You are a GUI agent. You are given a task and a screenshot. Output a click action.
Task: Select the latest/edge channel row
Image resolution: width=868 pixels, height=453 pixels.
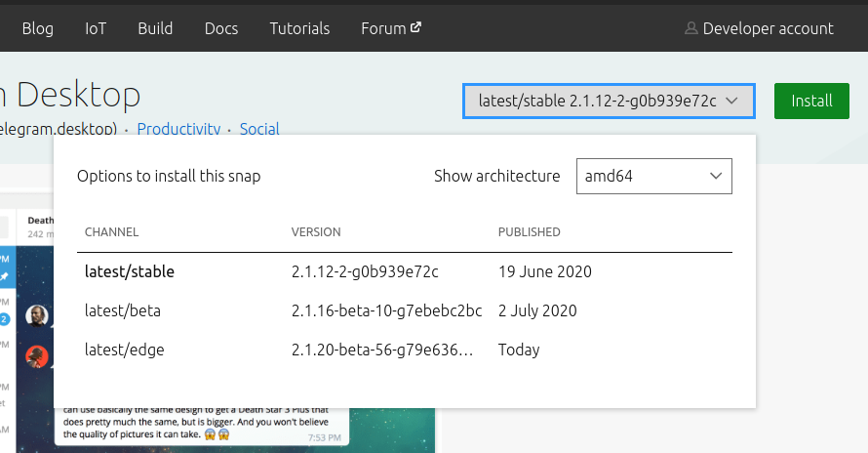coord(405,350)
